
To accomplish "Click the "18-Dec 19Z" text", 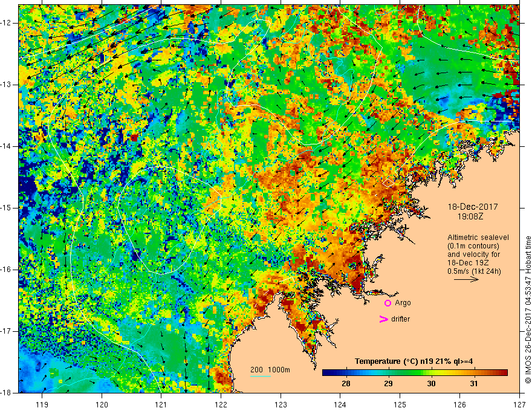I will pos(469,263).
